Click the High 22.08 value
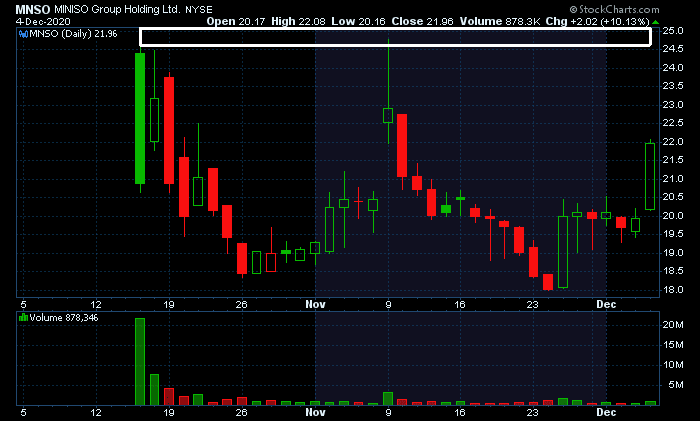 point(298,21)
